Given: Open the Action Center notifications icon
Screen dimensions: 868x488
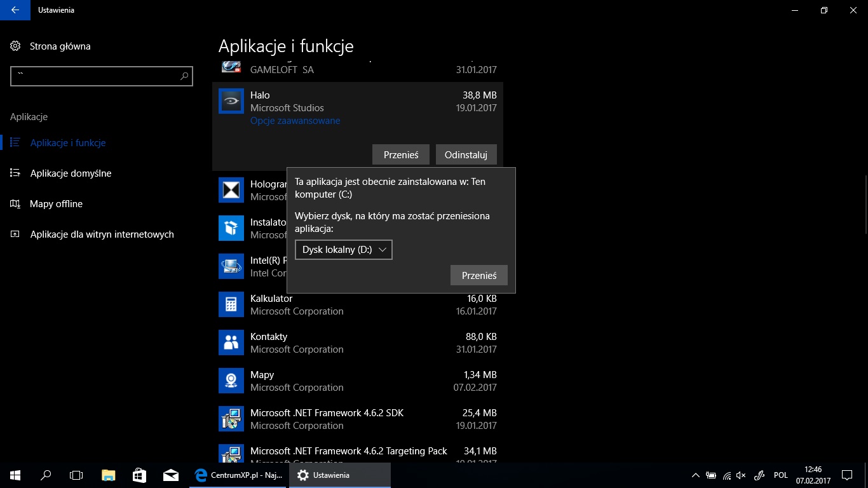Looking at the screenshot, I should (846, 475).
